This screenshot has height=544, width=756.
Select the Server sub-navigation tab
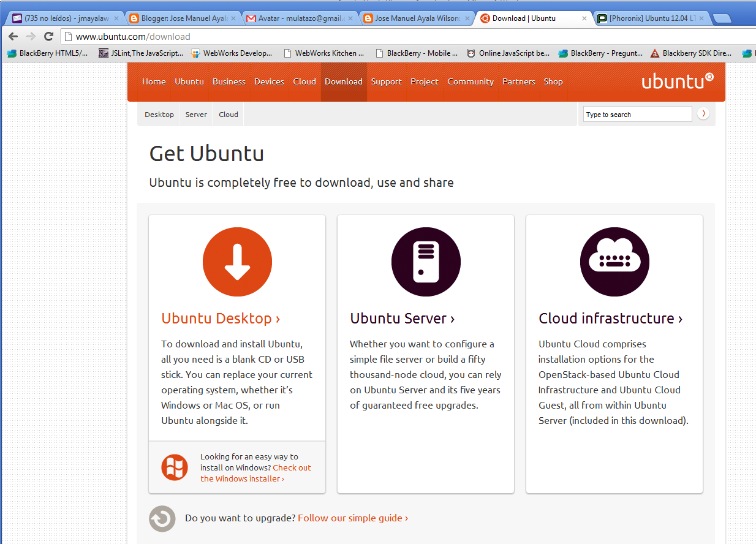pyautogui.click(x=196, y=115)
